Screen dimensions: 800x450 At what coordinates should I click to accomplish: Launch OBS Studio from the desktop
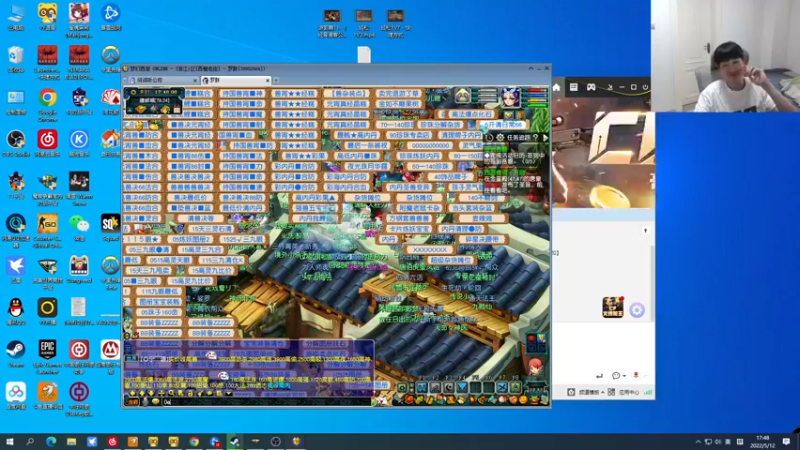click(16, 139)
